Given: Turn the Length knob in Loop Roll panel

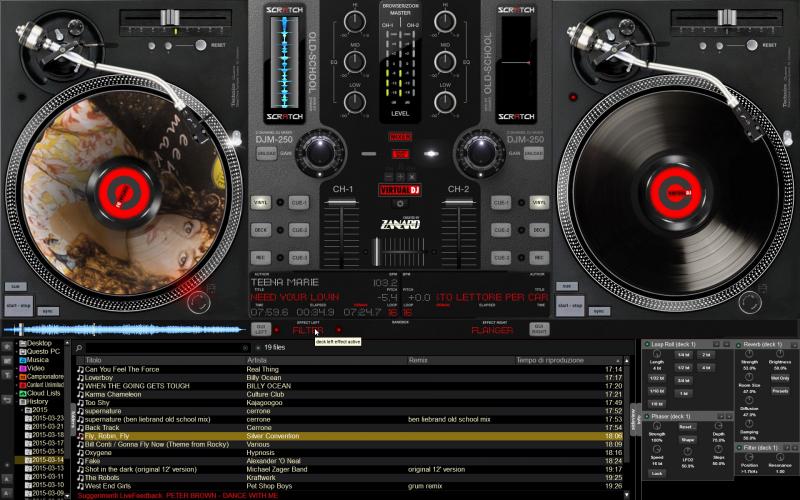Looking at the screenshot, I should pos(657,354).
